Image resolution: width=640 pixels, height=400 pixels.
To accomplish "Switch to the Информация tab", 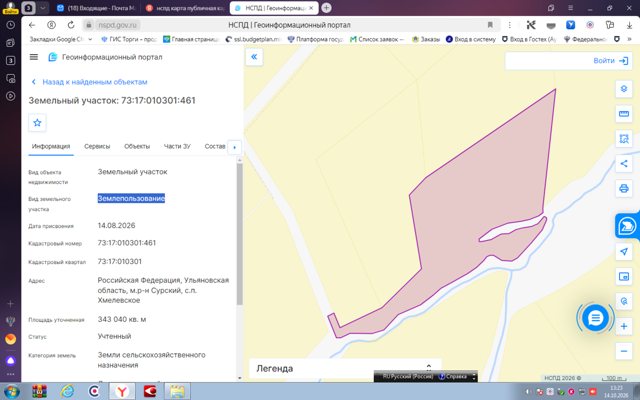I will point(51,146).
